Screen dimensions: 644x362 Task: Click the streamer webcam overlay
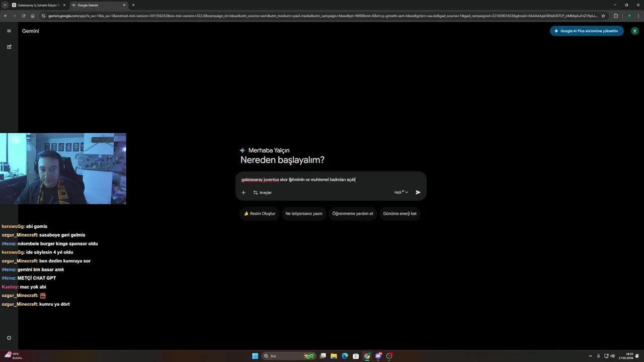pos(63,168)
